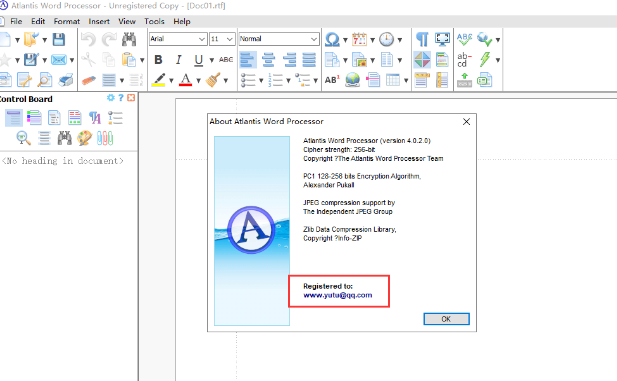Viewport: 617px width, 381px height.
Task: Expand the numbered list arrow
Action: [288, 81]
